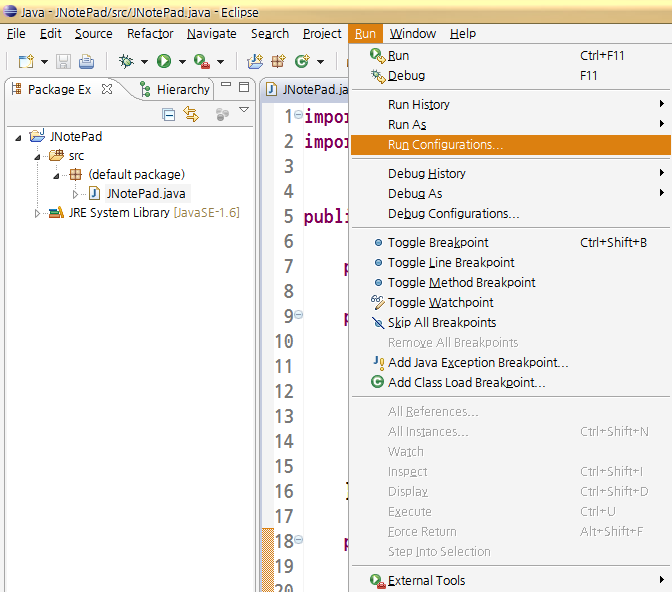Click the Save disk toolbar icon
Viewport: 672px width, 592px height.
(63, 61)
